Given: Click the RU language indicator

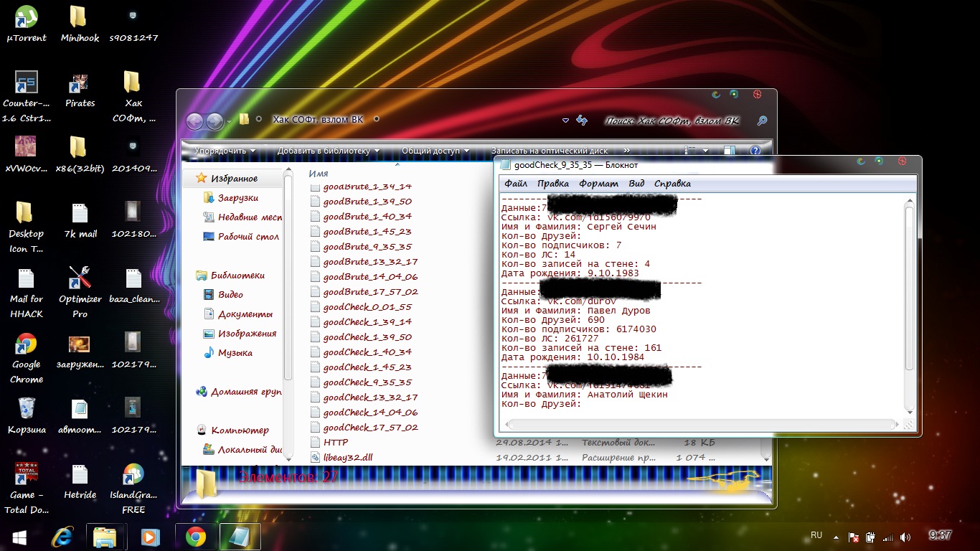Looking at the screenshot, I should point(816,535).
